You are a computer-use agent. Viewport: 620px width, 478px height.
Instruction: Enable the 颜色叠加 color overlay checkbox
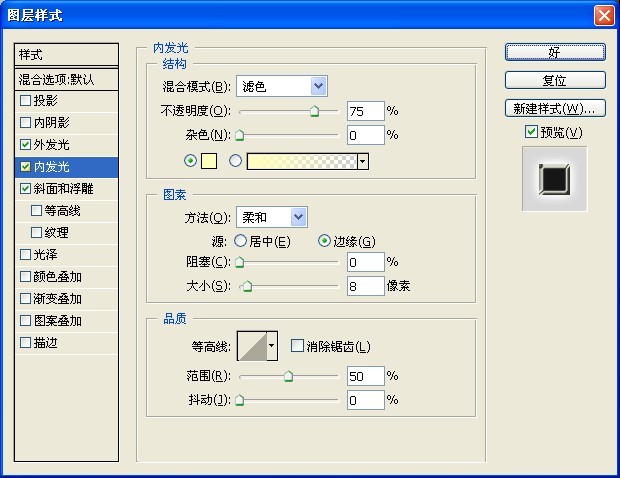pos(25,277)
